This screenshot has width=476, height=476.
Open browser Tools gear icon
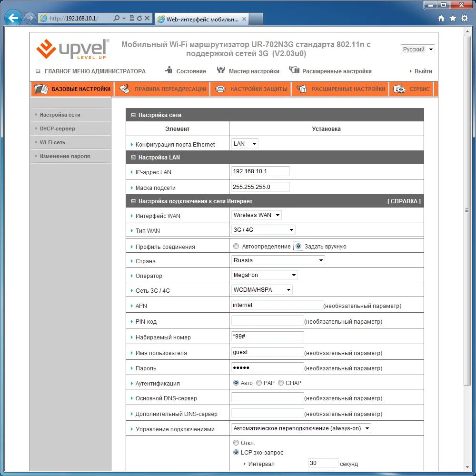[465, 18]
